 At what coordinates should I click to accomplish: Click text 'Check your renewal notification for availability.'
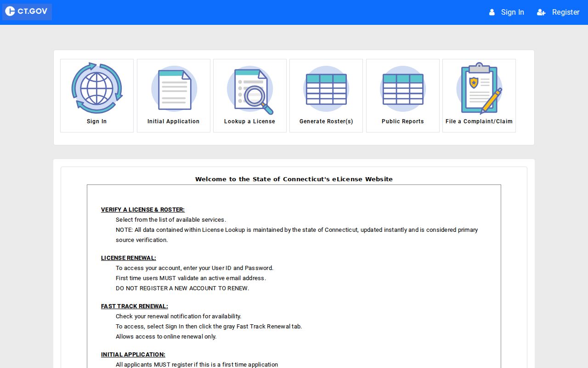pyautogui.click(x=179, y=316)
